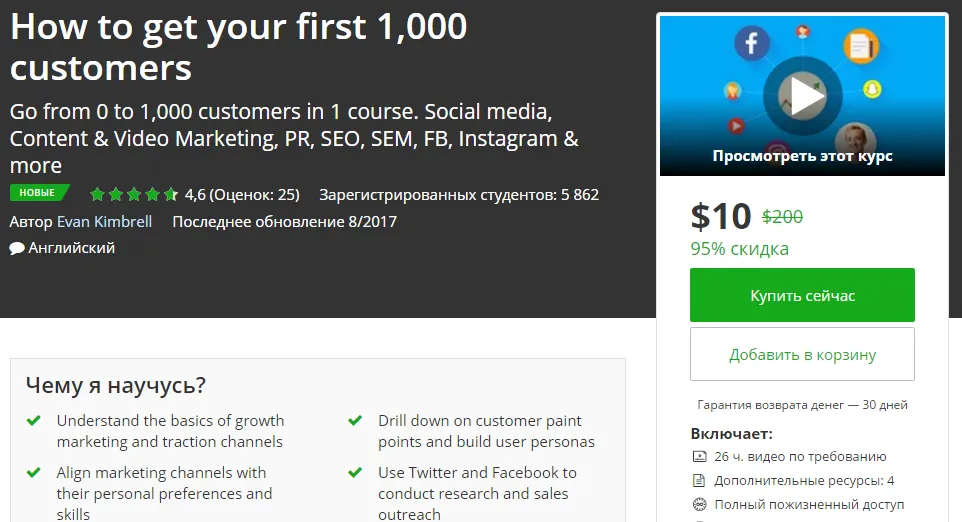Screen dimensions: 962x522
Task: Open author Evan Kimbrell's profile link
Action: (104, 221)
